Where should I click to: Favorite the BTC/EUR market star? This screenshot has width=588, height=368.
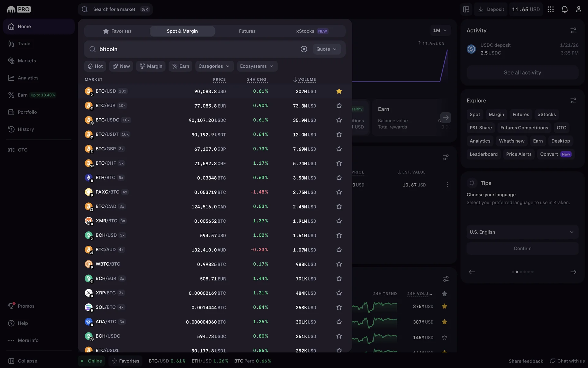coord(339,106)
